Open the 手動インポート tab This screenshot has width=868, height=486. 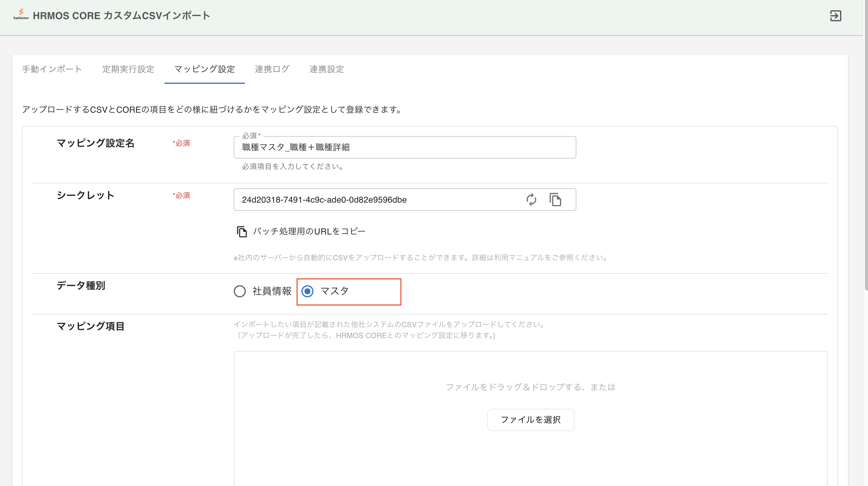[x=52, y=69]
